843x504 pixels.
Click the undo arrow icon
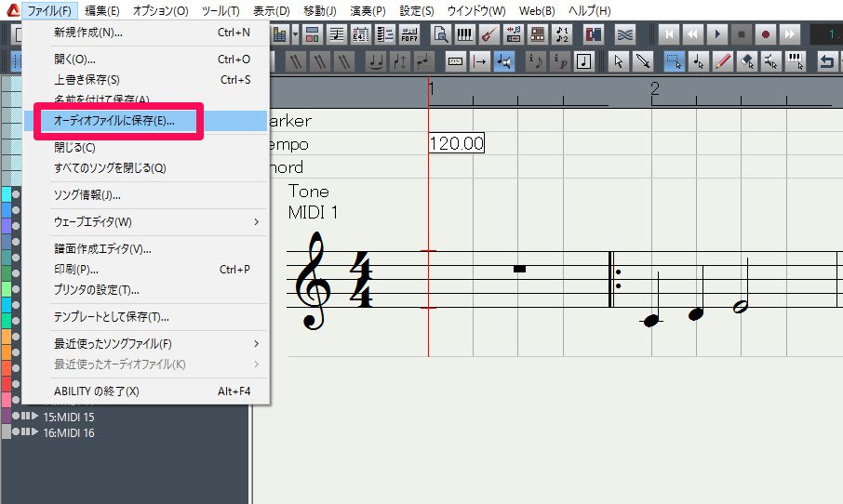click(827, 61)
